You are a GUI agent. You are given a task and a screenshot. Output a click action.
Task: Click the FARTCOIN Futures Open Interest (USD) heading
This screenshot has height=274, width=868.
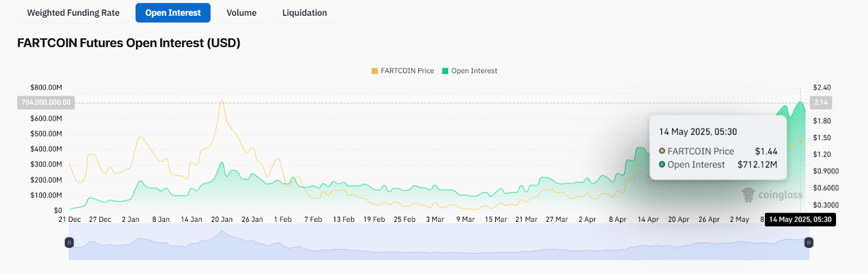[x=129, y=43]
